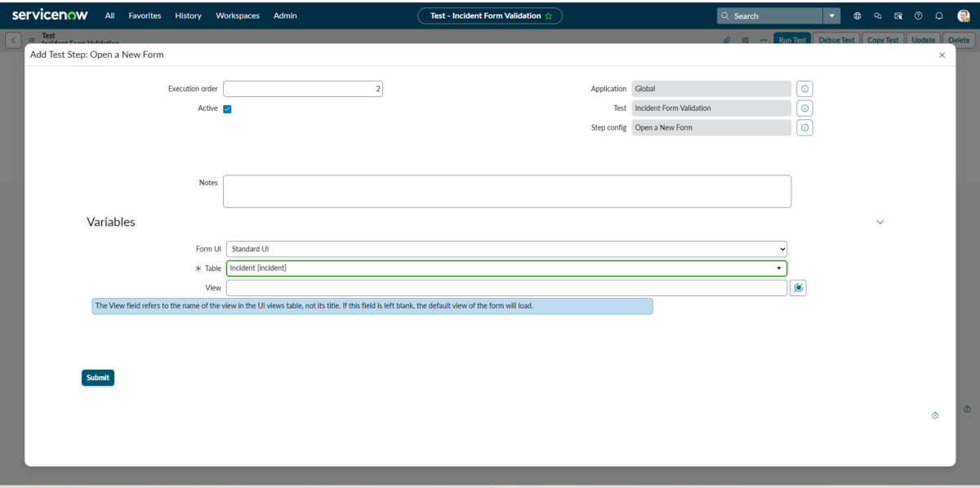Image resolution: width=980 pixels, height=488 pixels.
Task: Open Step config record info icon
Action: tap(804, 128)
